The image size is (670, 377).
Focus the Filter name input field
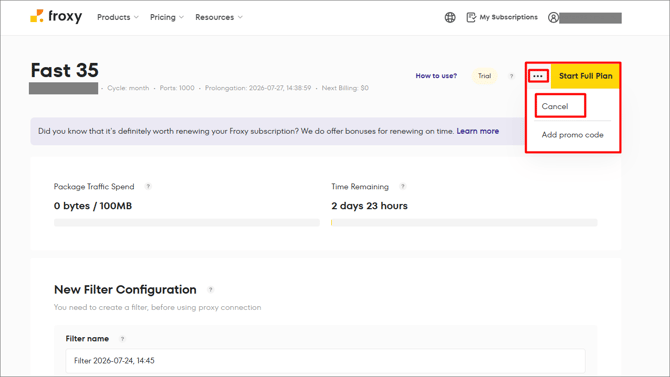(325, 361)
